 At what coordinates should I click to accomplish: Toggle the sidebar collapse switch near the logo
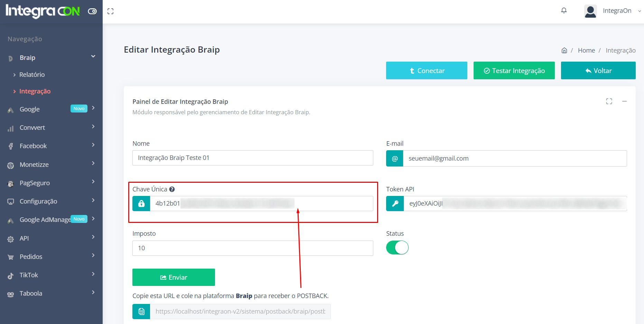point(92,11)
